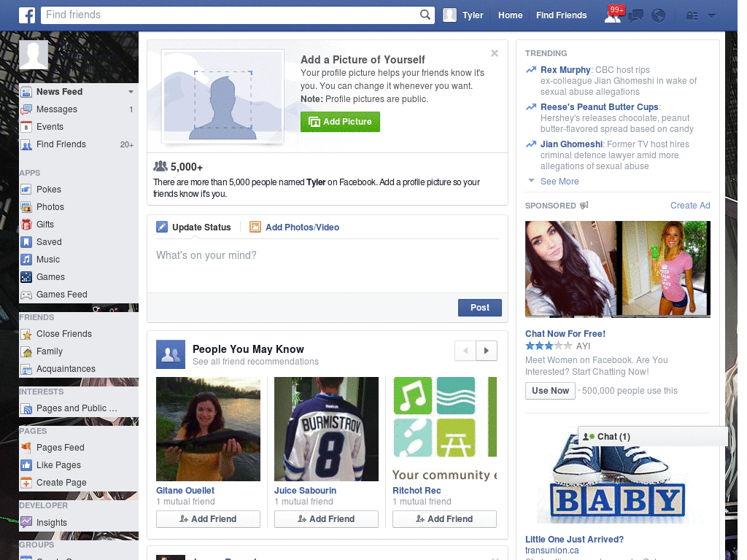This screenshot has width=747, height=560.
Task: Click the Pages and Public feed icon
Action: point(26,408)
